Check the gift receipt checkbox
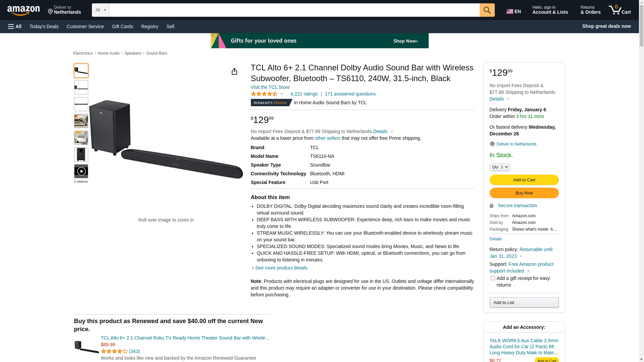 [x=492, y=278]
